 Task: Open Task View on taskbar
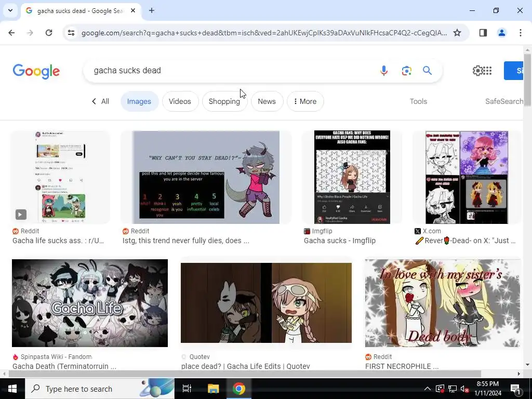[187, 389]
